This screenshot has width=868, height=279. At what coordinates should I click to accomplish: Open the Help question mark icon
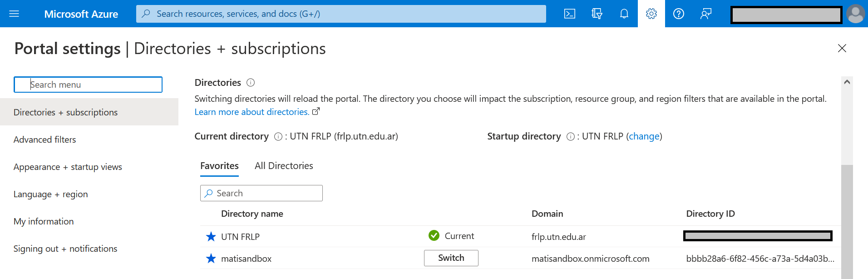point(679,14)
